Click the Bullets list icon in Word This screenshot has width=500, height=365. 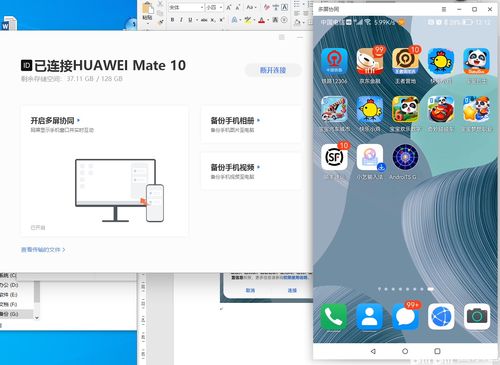click(x=297, y=4)
